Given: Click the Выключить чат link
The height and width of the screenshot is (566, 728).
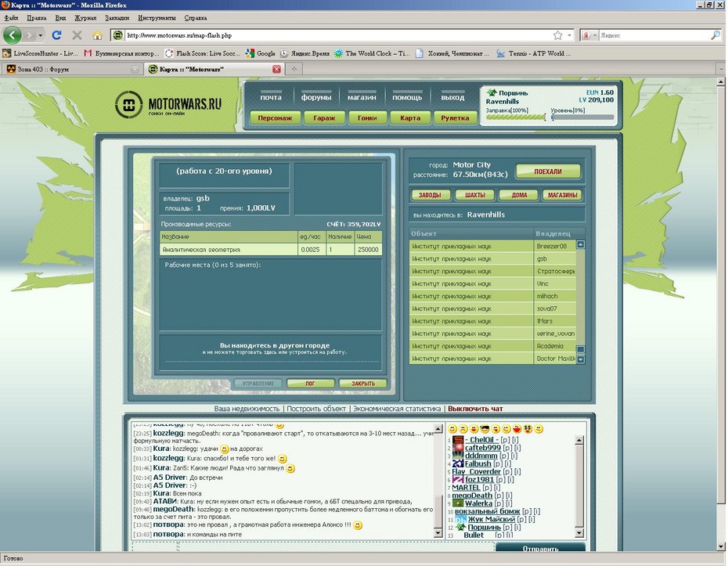Looking at the screenshot, I should [475, 409].
